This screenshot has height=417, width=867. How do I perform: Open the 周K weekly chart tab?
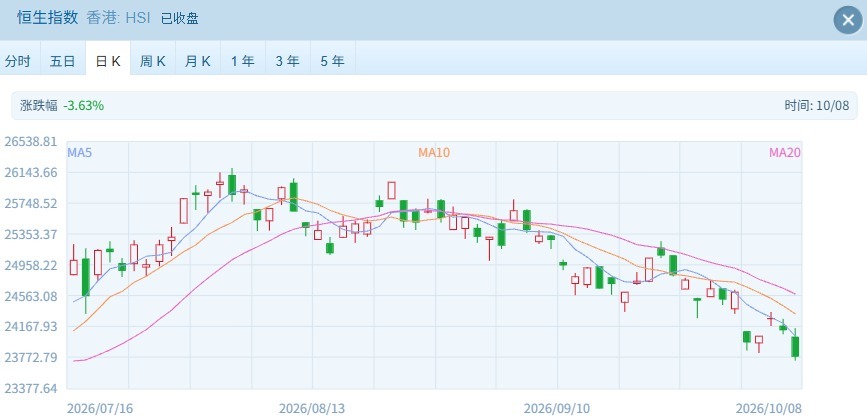pyautogui.click(x=153, y=60)
